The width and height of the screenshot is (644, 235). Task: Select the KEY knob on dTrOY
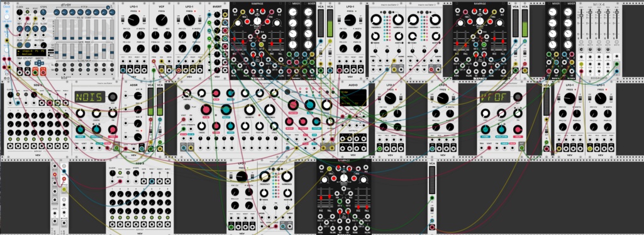pos(19,29)
